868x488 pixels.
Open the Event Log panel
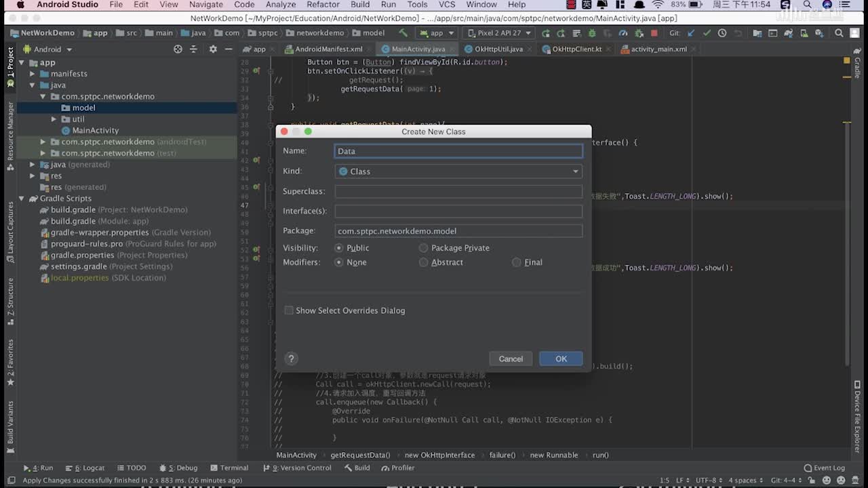825,468
